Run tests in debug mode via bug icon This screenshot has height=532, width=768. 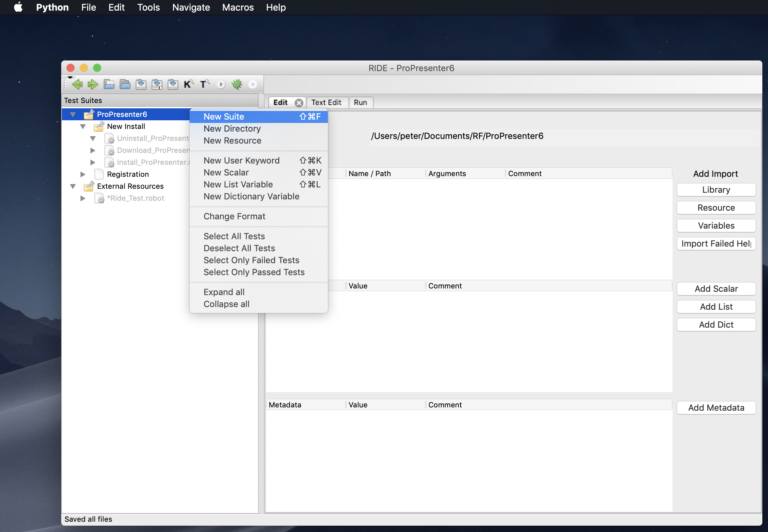coord(237,84)
